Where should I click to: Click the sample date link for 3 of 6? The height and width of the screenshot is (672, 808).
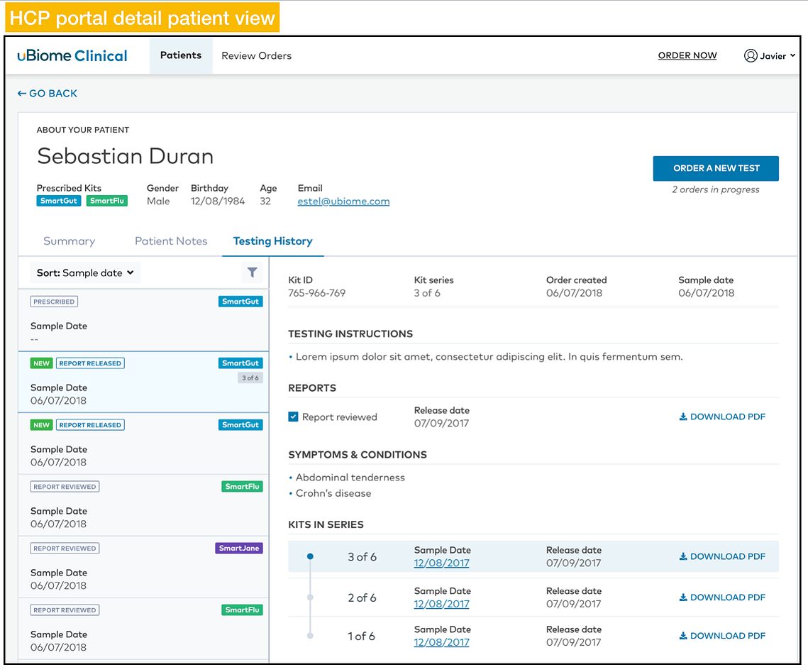(442, 563)
